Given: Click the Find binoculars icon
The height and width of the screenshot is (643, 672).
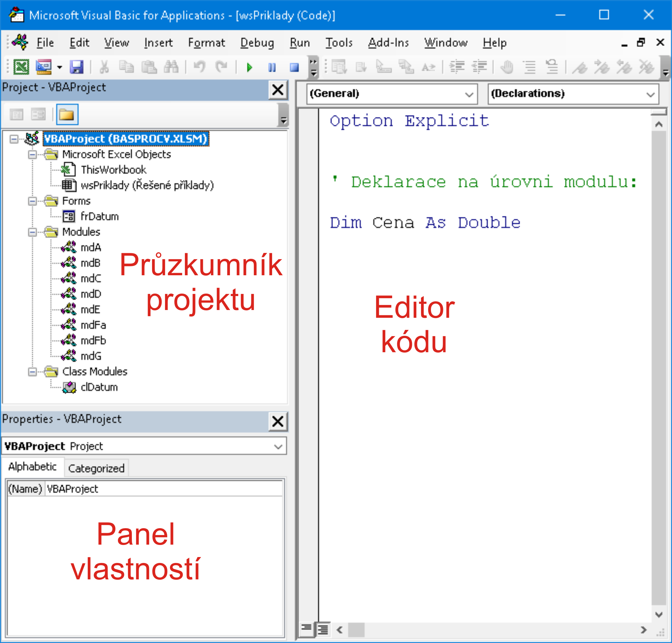Looking at the screenshot, I should click(x=171, y=66).
